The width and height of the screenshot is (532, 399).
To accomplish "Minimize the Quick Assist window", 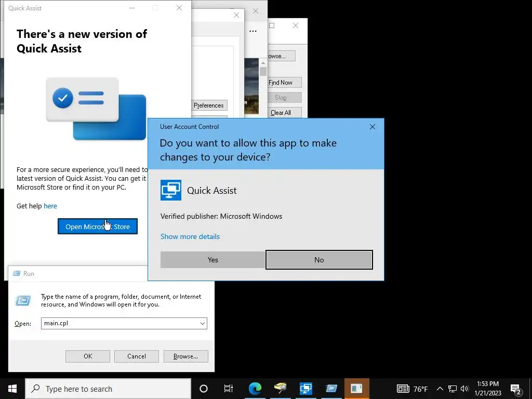I will coord(132,8).
